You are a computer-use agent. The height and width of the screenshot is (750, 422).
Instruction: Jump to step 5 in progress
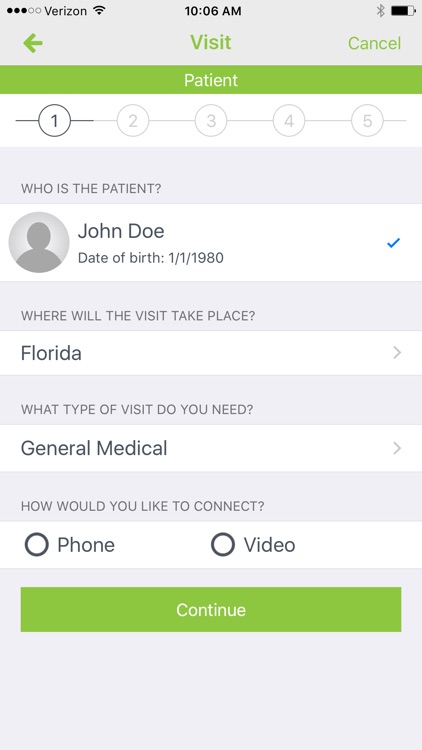coord(367,121)
